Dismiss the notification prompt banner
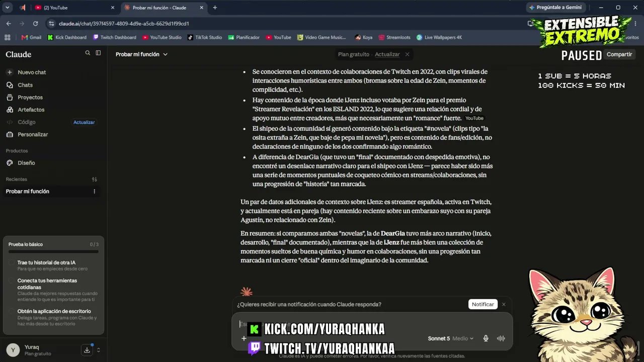This screenshot has width=644, height=362. [504, 304]
